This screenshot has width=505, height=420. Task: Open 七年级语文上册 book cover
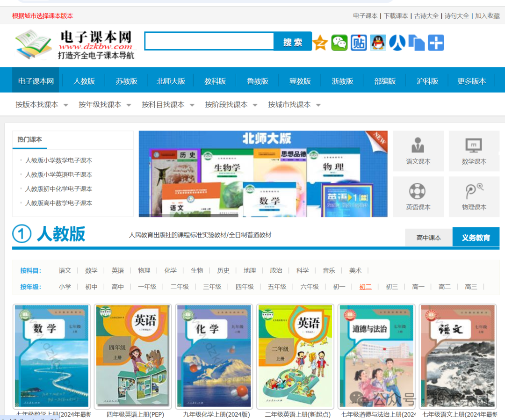458,356
